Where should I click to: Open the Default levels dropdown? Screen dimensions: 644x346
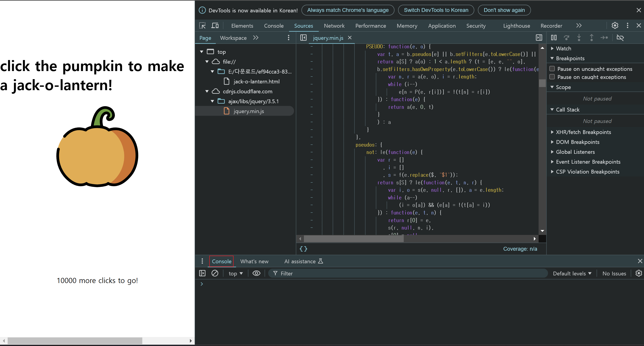point(572,274)
